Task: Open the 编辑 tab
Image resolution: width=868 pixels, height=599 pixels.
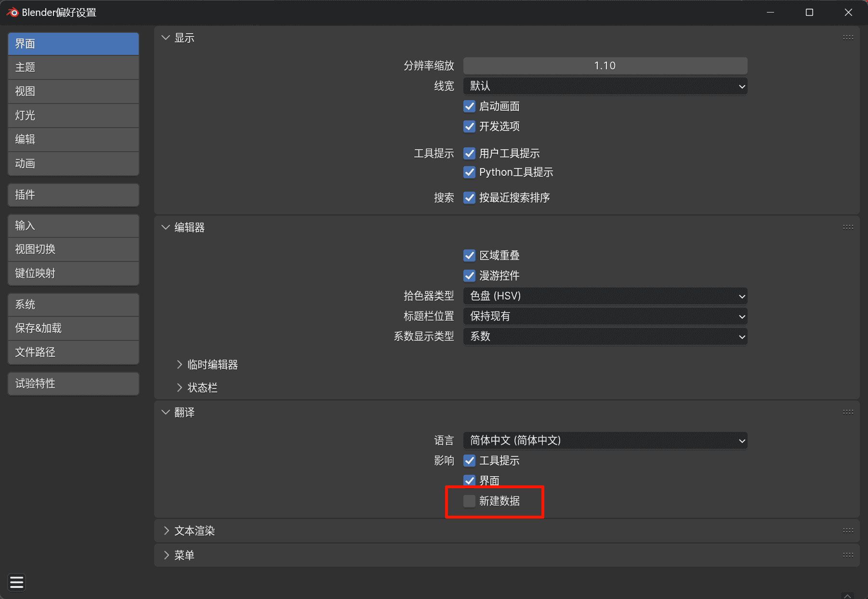Action: (x=73, y=140)
